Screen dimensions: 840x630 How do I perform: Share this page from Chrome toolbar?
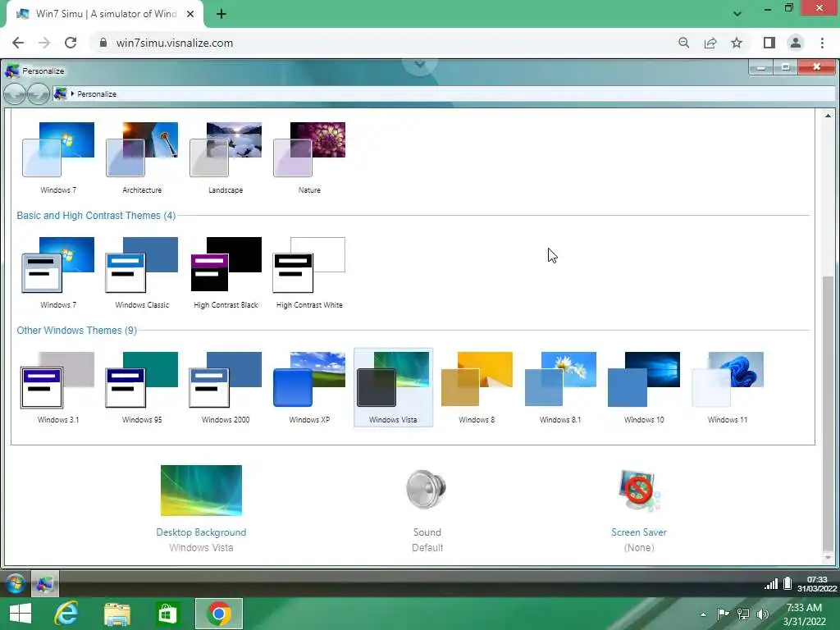pos(710,43)
